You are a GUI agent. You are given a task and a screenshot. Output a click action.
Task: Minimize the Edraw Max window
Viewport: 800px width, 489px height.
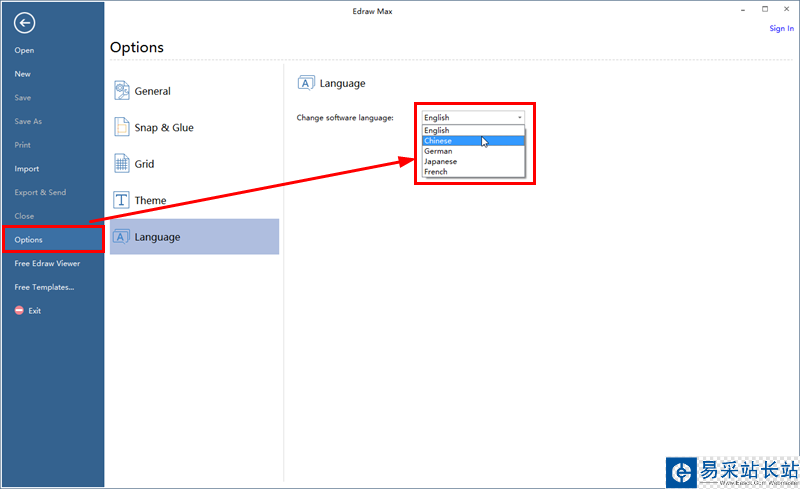(743, 9)
